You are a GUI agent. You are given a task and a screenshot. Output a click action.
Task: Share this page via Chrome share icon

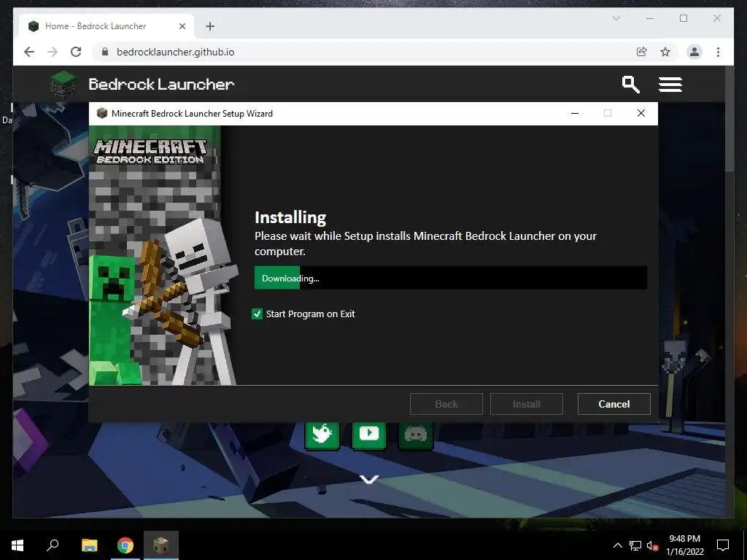642,52
